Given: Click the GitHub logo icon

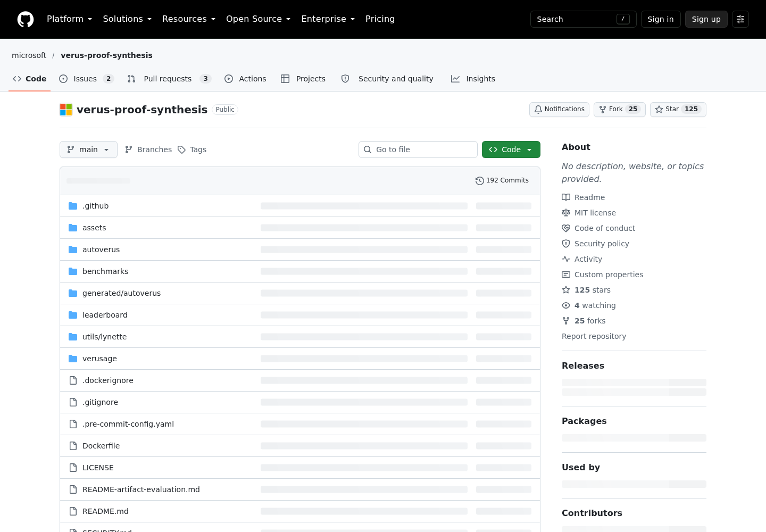Looking at the screenshot, I should (x=26, y=19).
